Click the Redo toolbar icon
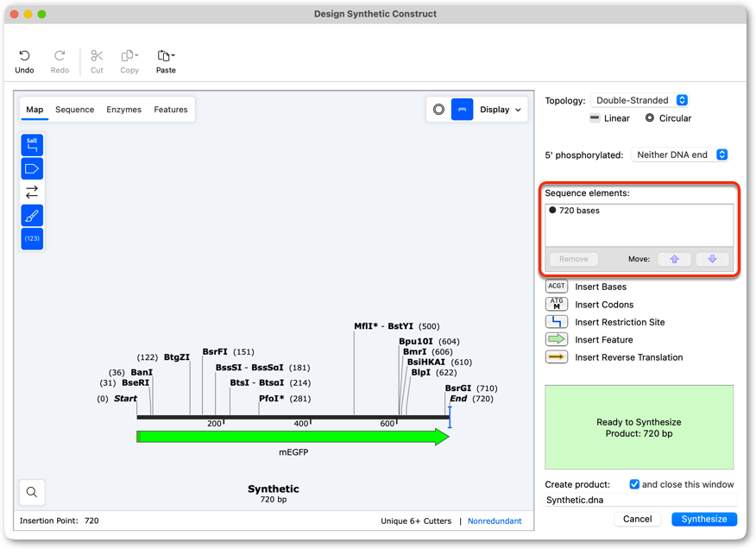The image size is (756, 549). (60, 56)
